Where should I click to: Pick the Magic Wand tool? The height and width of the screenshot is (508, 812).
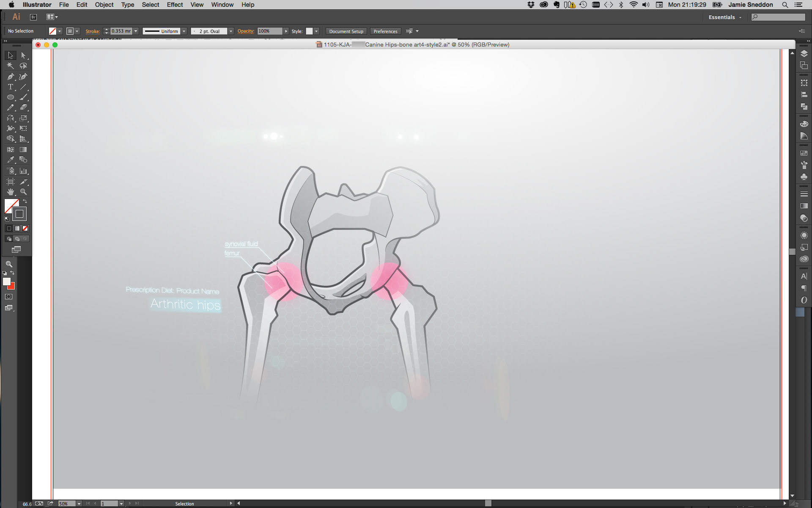pos(11,66)
